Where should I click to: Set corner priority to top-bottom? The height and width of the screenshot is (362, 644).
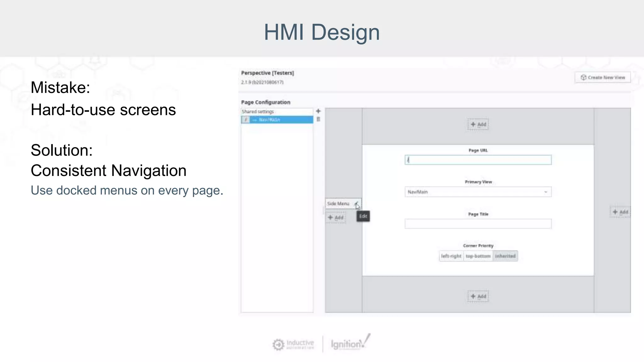[x=478, y=256]
